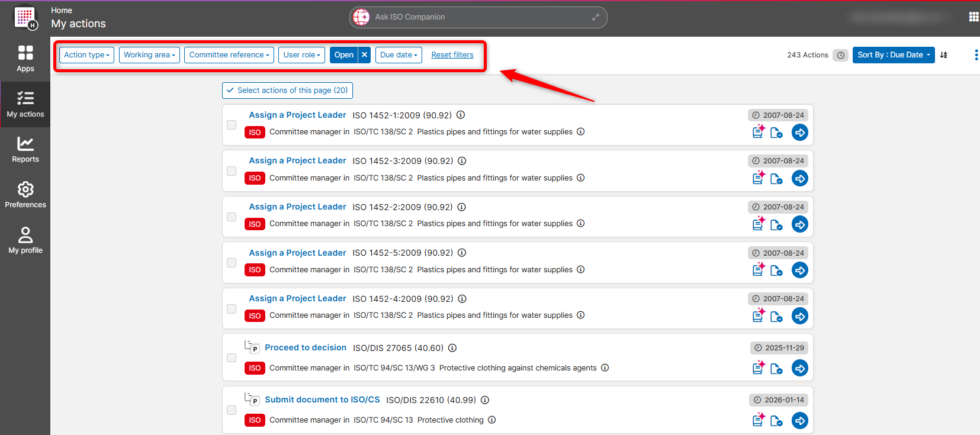Viewport: 980px width, 435px height.
Task: Tick checkbox for ISO 1452-2:2009 action
Action: point(232,217)
